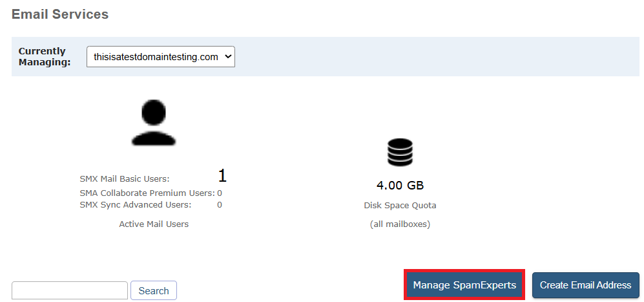This screenshot has height=302, width=644.
Task: Click the large SMX Mail Basic count 1
Action: coord(222,176)
